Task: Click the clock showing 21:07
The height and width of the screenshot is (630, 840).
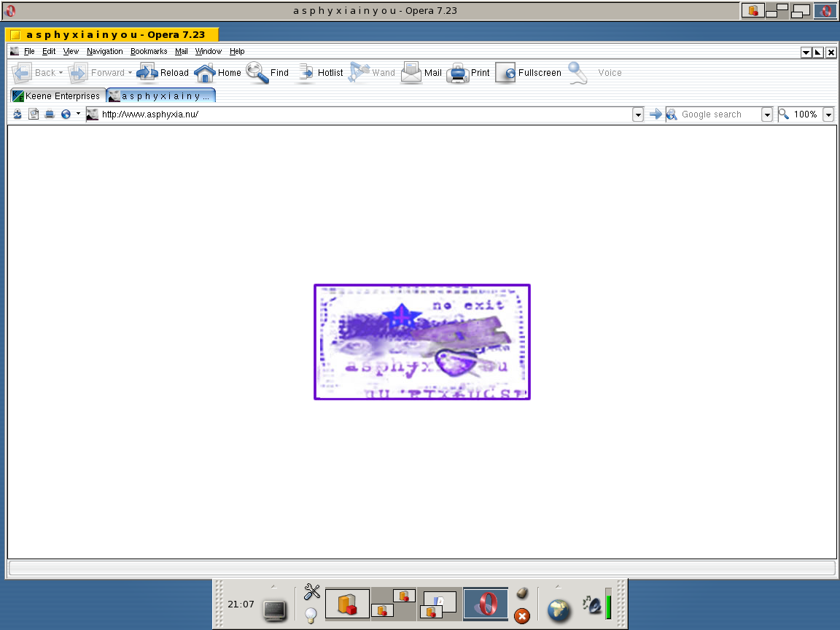Action: (241, 604)
